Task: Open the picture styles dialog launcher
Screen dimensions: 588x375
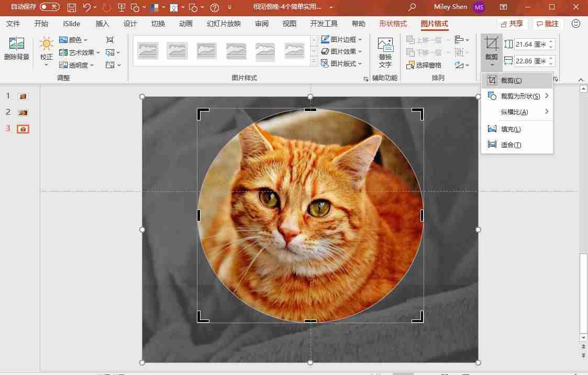Action: click(x=365, y=79)
